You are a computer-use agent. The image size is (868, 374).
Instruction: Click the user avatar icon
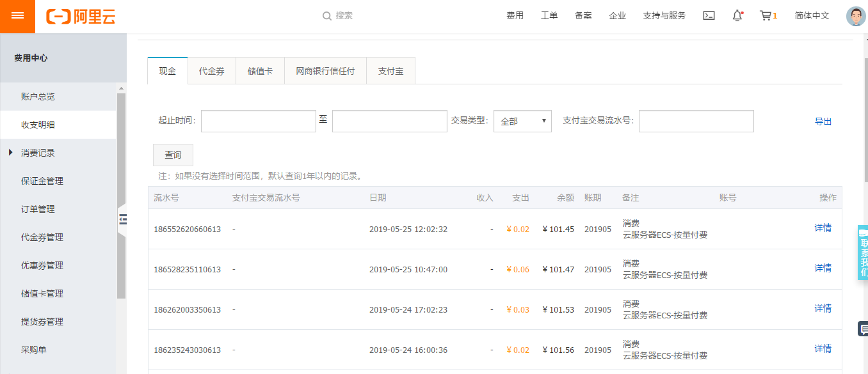[x=855, y=16]
